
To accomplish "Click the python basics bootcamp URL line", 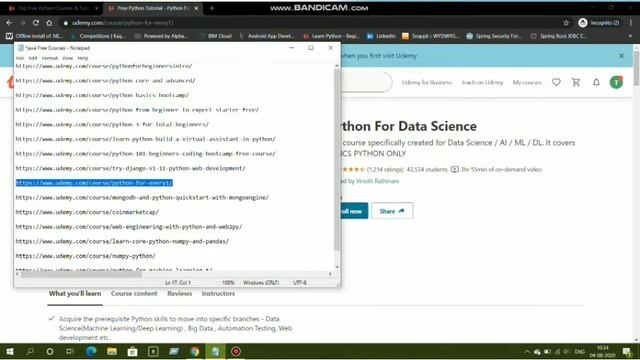I will tap(102, 95).
